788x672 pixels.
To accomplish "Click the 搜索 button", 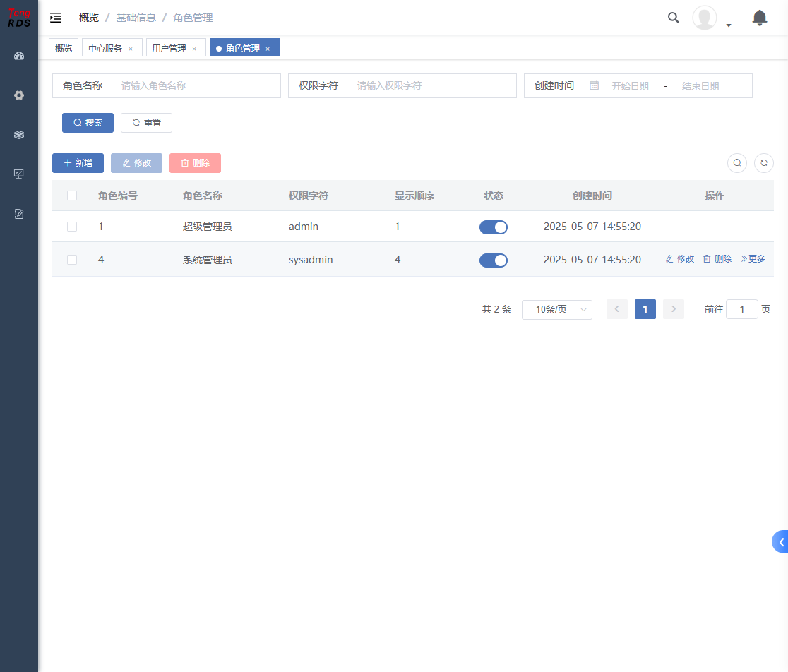I will pyautogui.click(x=88, y=123).
